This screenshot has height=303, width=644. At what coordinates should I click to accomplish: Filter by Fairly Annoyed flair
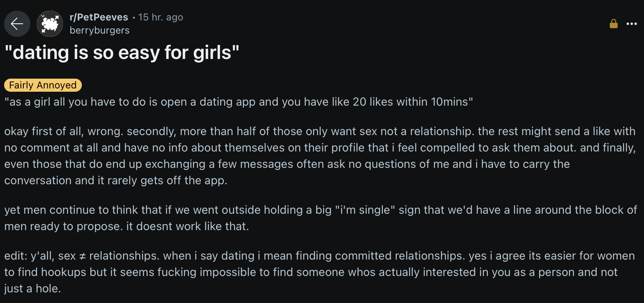click(43, 85)
